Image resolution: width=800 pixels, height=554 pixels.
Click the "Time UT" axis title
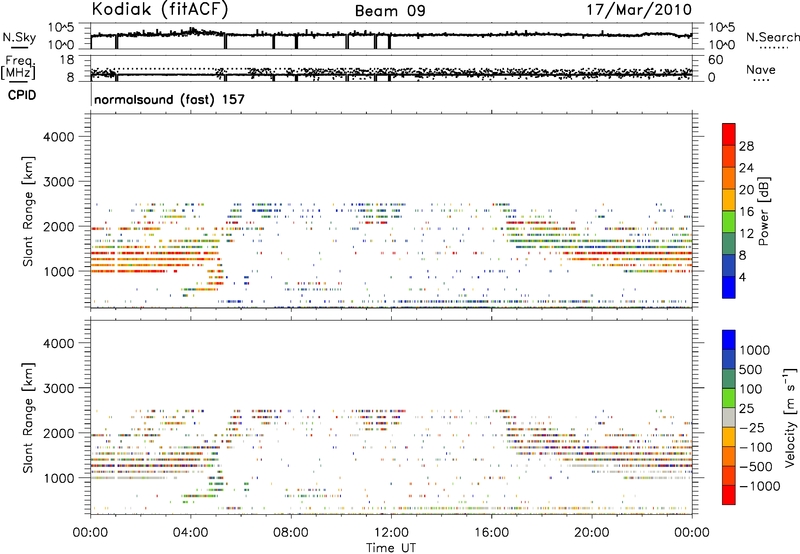click(x=391, y=548)
